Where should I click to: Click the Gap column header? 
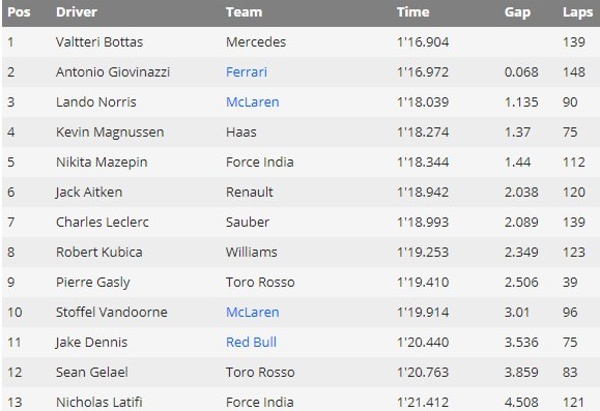[516, 13]
